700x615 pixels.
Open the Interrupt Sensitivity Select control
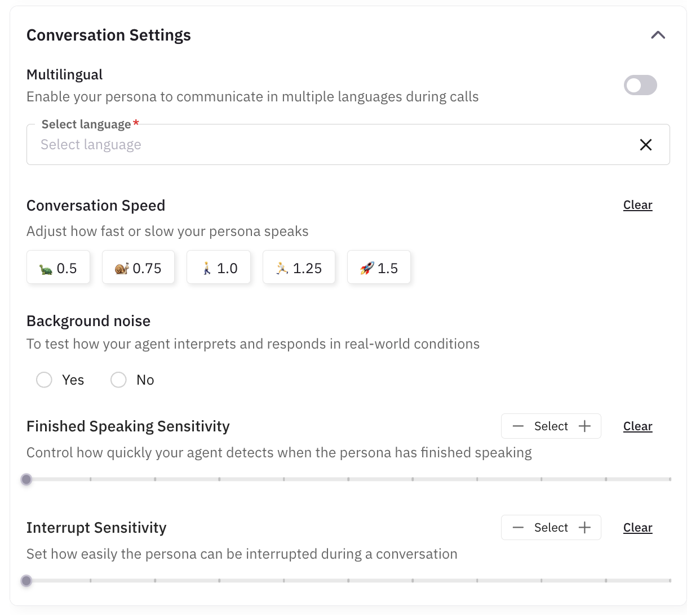551,527
